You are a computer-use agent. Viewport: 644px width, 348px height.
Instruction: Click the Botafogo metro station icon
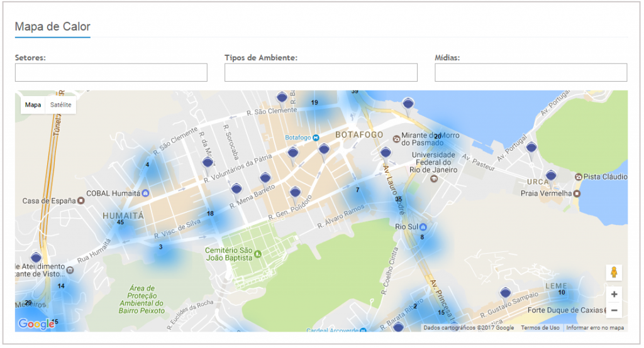[x=316, y=138]
